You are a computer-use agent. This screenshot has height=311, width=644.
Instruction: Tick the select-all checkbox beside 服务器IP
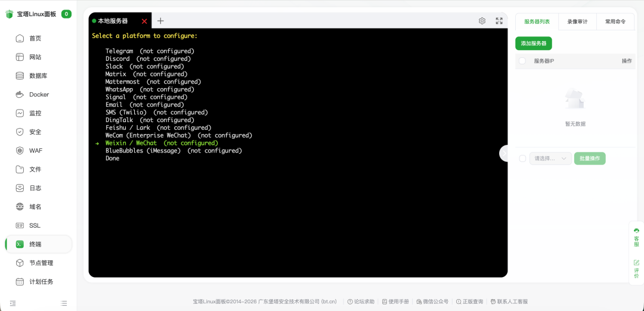(522, 61)
